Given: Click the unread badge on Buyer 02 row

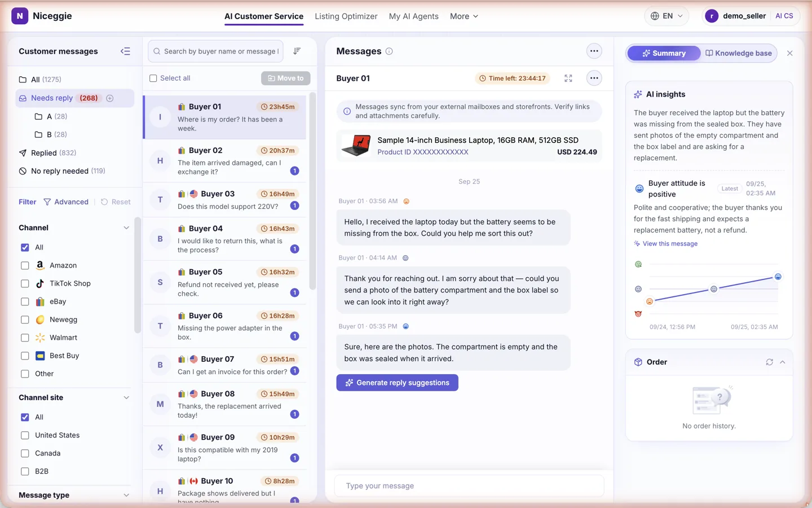Looking at the screenshot, I should (x=294, y=171).
